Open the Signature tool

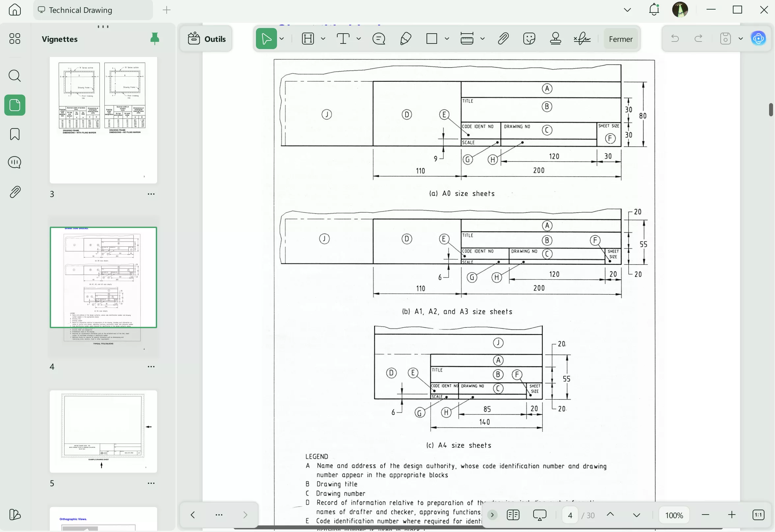pyautogui.click(x=582, y=39)
